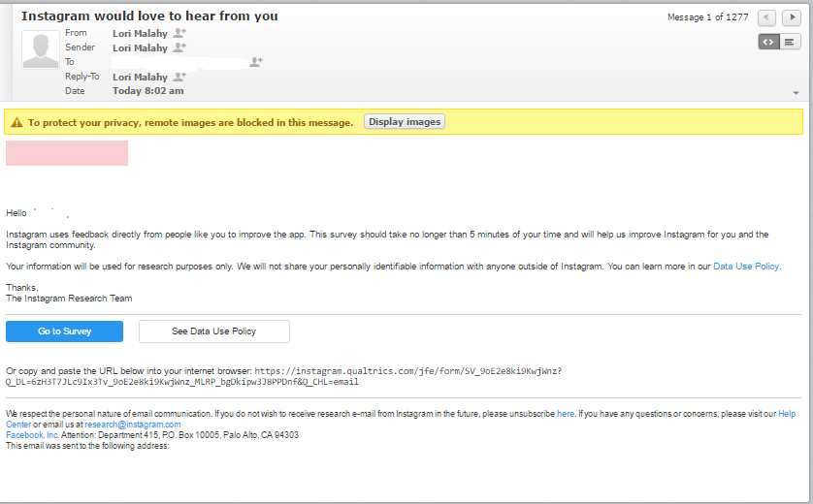Viewport: 813px width, 504px height.
Task: Click See Data Use Policy button
Action: (x=213, y=331)
